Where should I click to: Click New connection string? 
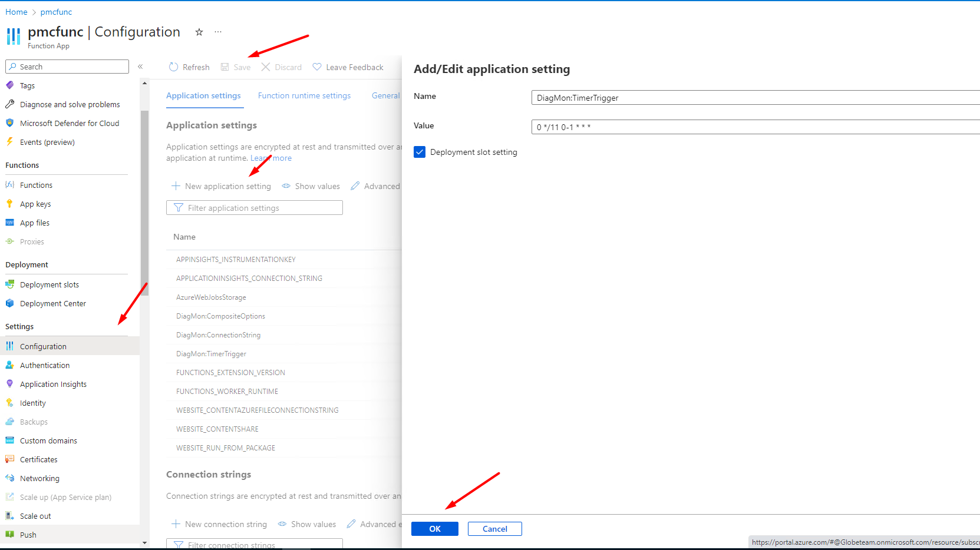click(x=219, y=524)
